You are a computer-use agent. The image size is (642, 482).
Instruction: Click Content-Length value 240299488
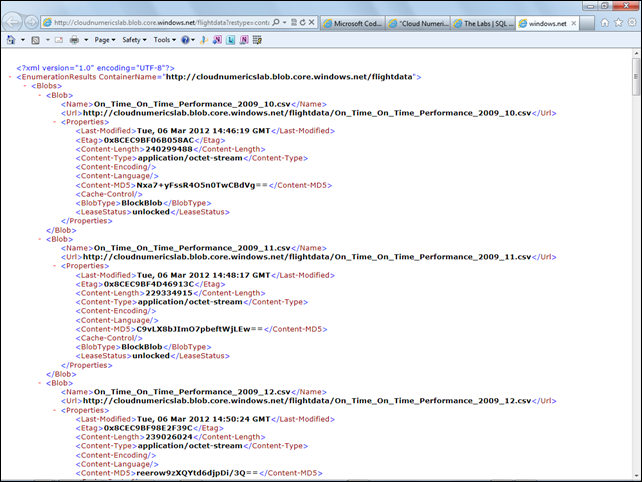pyautogui.click(x=169, y=149)
